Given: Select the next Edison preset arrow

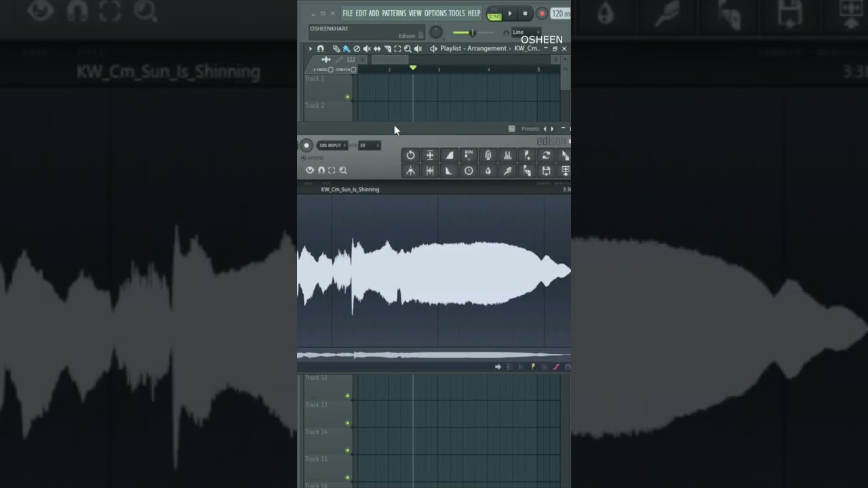Looking at the screenshot, I should pos(552,129).
